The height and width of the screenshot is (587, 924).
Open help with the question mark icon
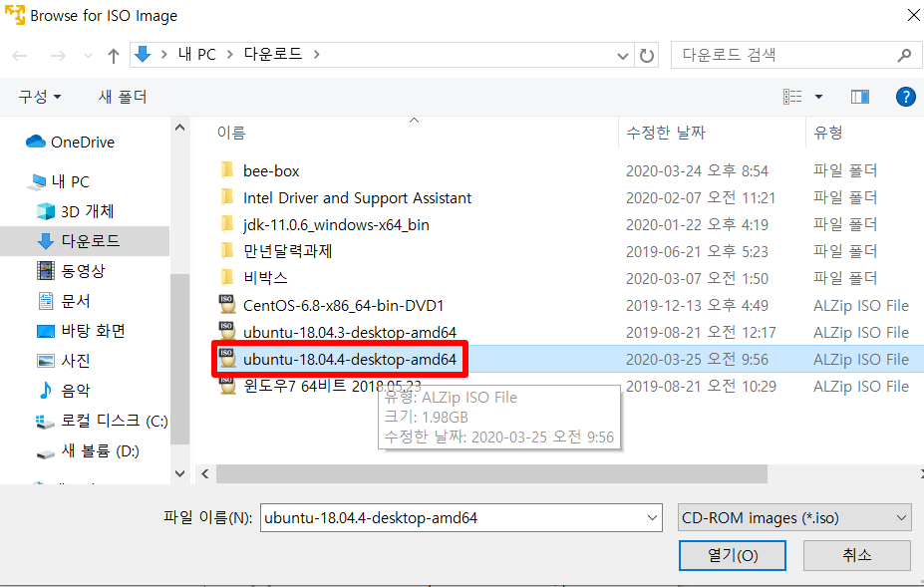tap(905, 96)
